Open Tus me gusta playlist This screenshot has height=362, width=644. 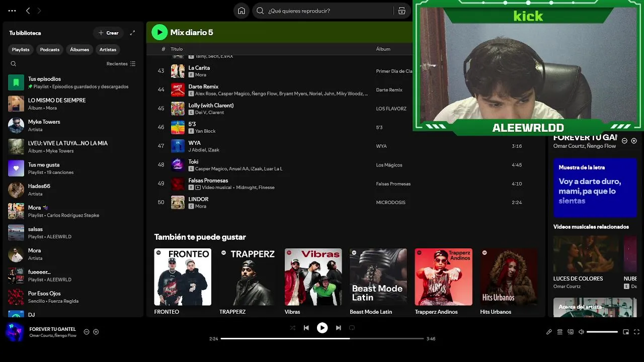point(73,168)
